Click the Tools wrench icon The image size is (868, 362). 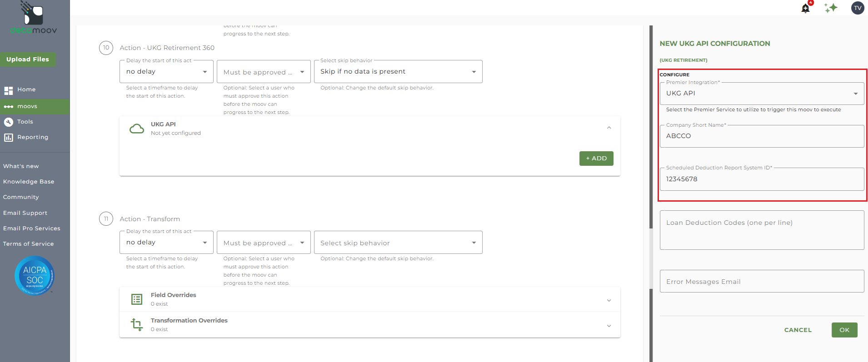(x=9, y=122)
